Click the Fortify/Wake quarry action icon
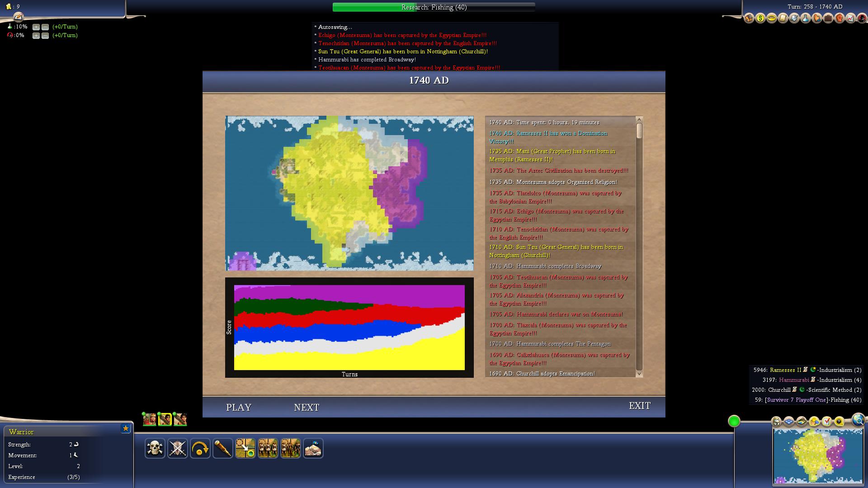868x488 pixels. point(313,448)
